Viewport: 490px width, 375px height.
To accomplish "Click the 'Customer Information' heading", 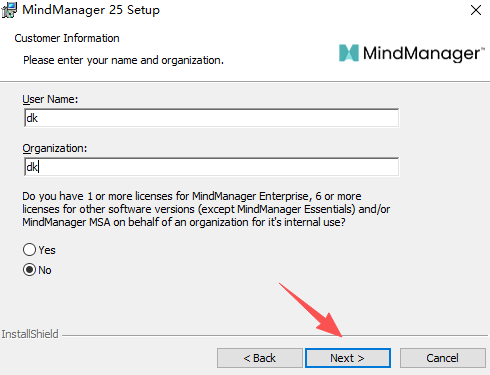I will pyautogui.click(x=67, y=38).
